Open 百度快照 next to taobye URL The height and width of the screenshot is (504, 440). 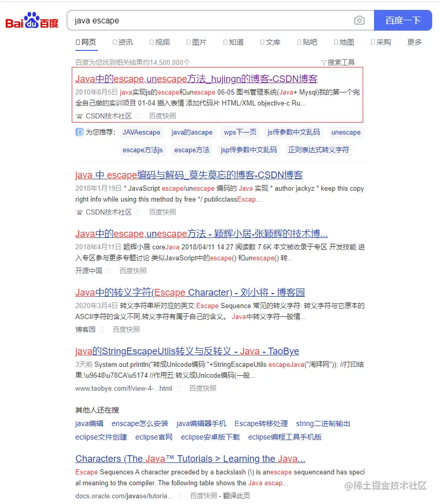[203, 388]
